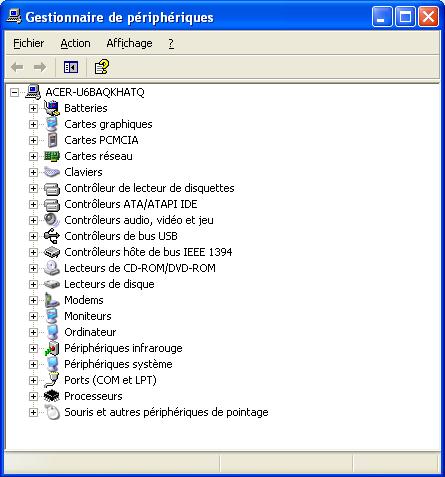Click the Forward arrow toolbar button
The height and width of the screenshot is (477, 445).
(x=40, y=67)
